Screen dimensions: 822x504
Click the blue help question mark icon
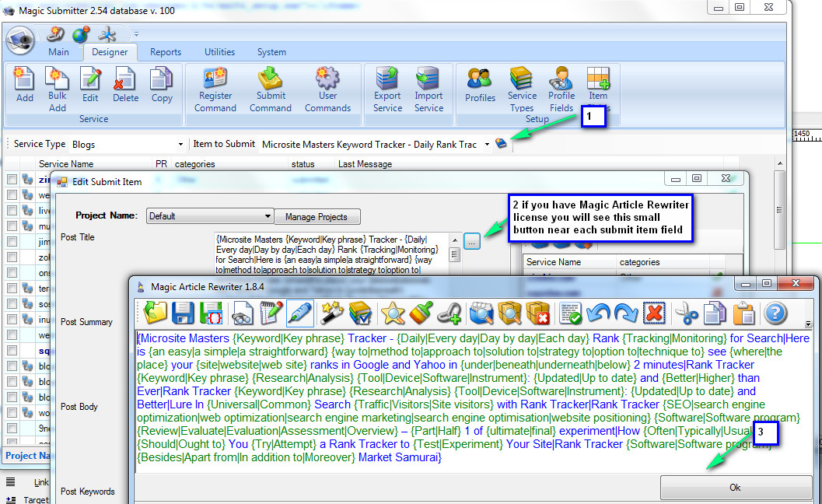(x=775, y=313)
